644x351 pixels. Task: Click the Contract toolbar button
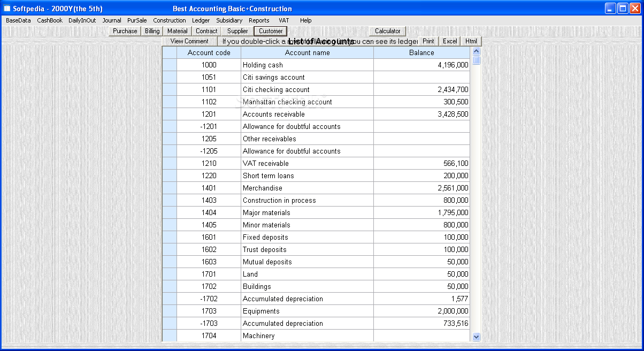(206, 31)
